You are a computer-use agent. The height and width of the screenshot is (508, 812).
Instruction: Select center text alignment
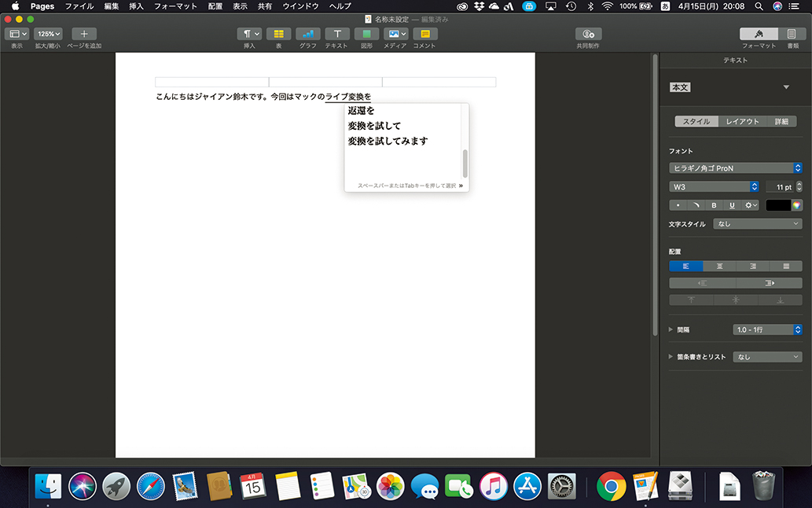(x=719, y=267)
